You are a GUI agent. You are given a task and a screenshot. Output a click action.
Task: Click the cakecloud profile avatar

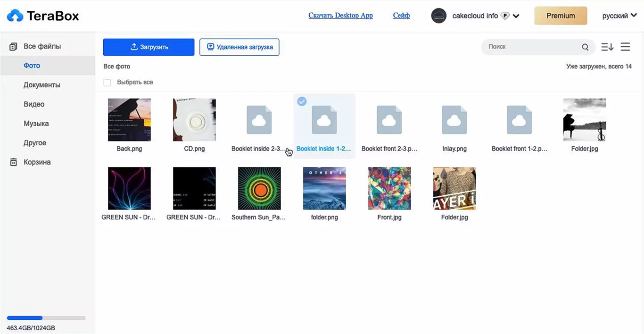pyautogui.click(x=439, y=16)
